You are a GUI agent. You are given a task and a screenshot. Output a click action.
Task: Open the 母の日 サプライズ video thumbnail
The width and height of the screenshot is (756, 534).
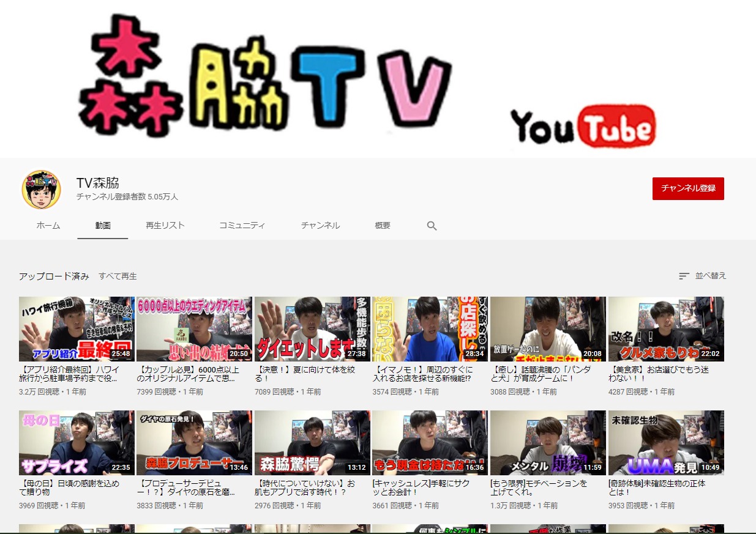point(77,442)
